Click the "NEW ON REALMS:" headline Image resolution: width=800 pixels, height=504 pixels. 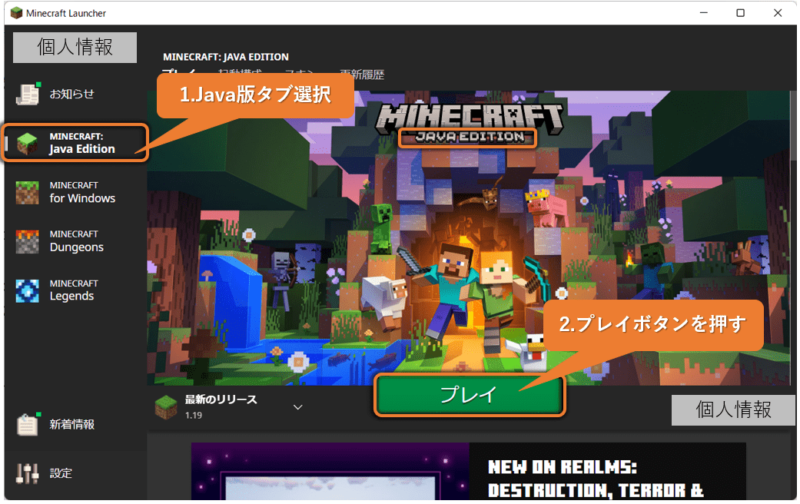[562, 468]
